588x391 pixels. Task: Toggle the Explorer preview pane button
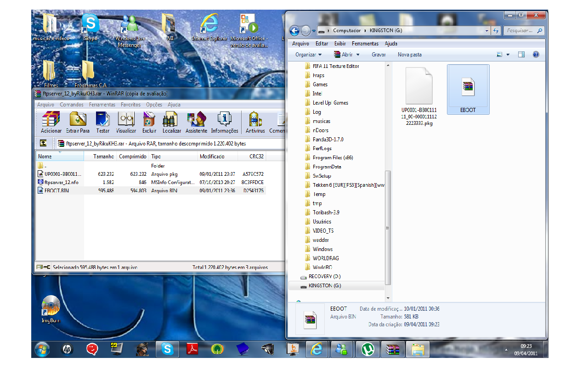coord(521,54)
